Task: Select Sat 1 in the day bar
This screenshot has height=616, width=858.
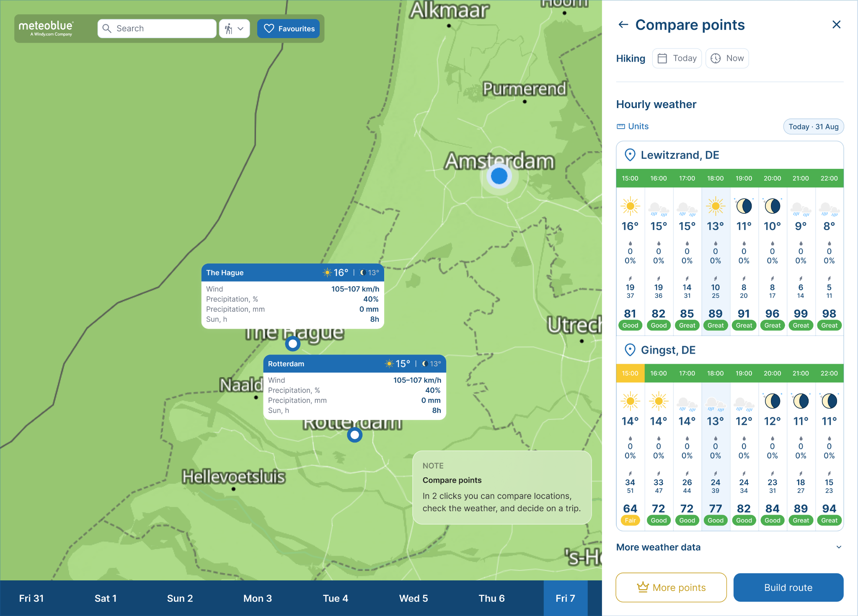Action: click(106, 598)
